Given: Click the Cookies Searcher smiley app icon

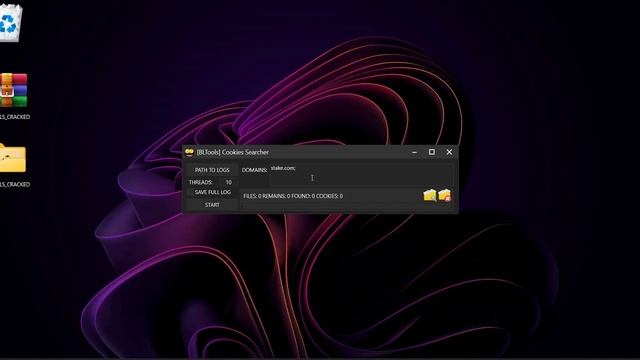Looking at the screenshot, I should tap(189, 152).
